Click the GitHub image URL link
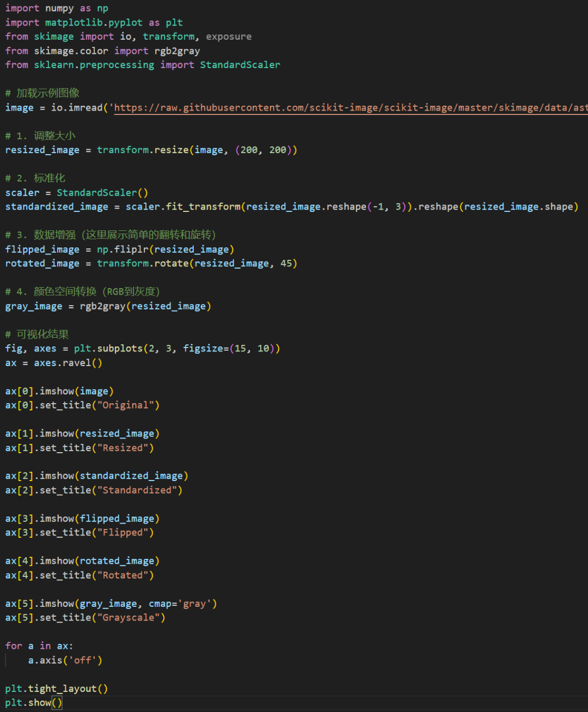The height and width of the screenshot is (712, 588). pyautogui.click(x=351, y=108)
